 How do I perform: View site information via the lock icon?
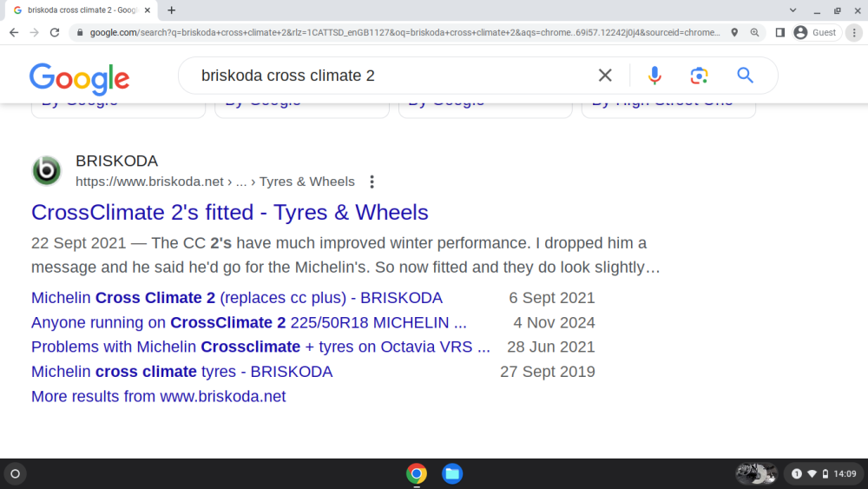tap(80, 33)
